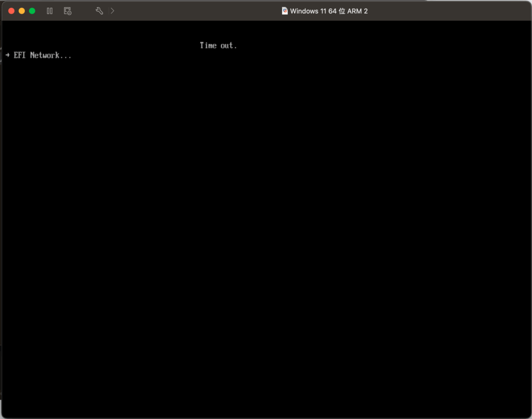Screen dimensions: 532x419
Task: Click empty title bar left of VM name
Action: click(197, 11)
